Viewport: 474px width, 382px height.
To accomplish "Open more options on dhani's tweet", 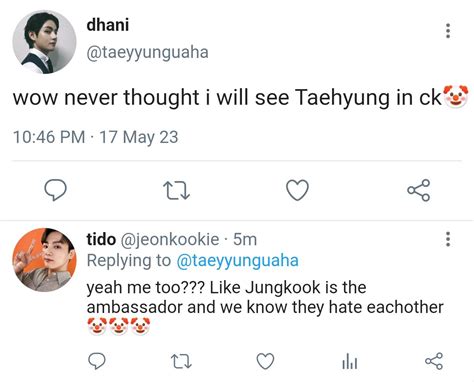I will pos(448,31).
